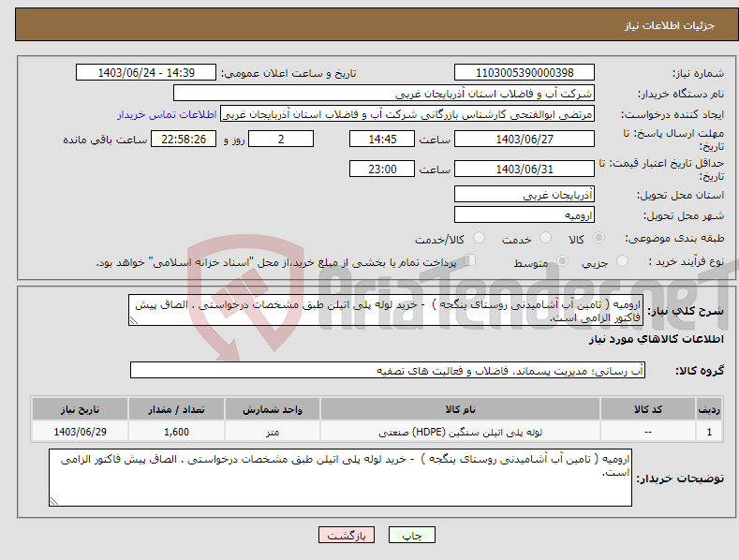Click the شماره نیاز field 1103005390000398

click(525, 73)
